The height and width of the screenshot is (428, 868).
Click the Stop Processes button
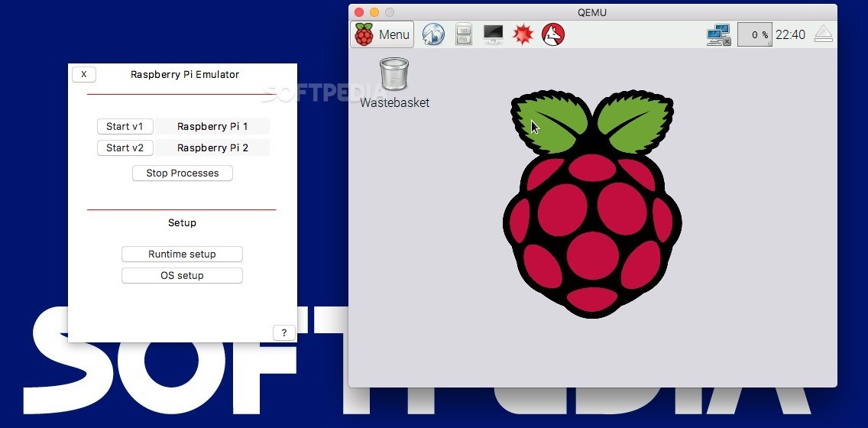pyautogui.click(x=182, y=173)
